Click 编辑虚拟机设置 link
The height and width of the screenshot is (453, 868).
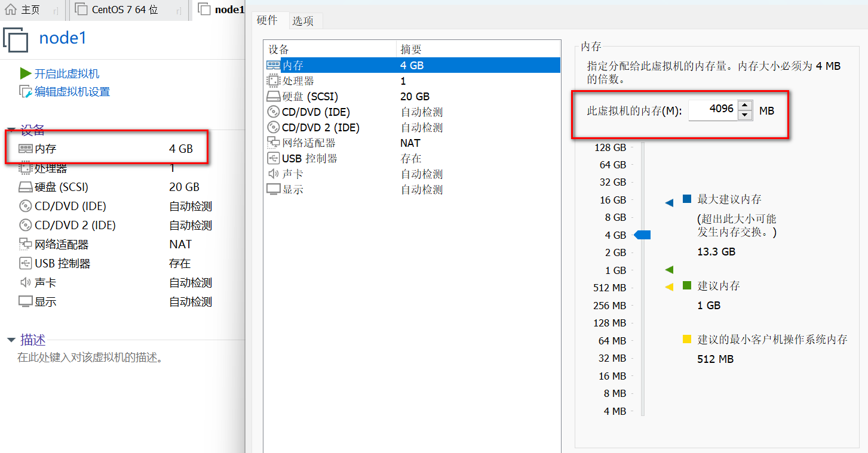pos(72,91)
